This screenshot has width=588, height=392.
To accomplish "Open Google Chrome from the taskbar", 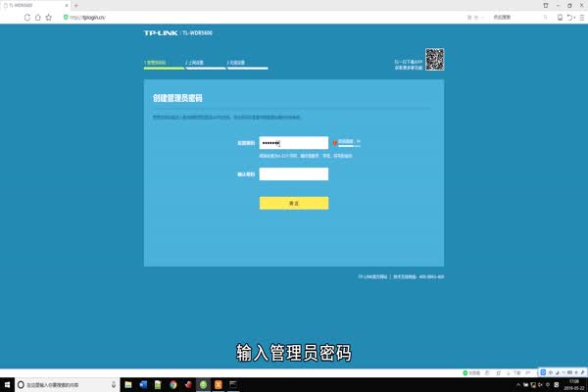I will pos(172,385).
